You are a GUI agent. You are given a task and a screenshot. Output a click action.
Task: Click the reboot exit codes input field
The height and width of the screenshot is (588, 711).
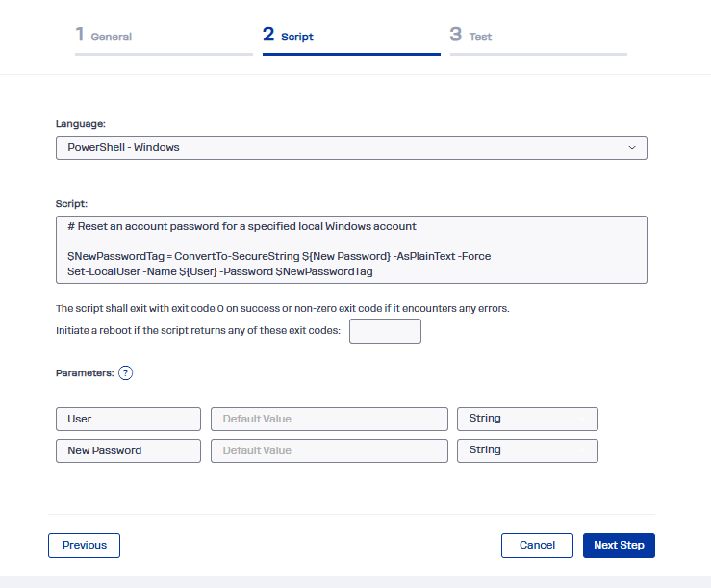click(x=385, y=331)
